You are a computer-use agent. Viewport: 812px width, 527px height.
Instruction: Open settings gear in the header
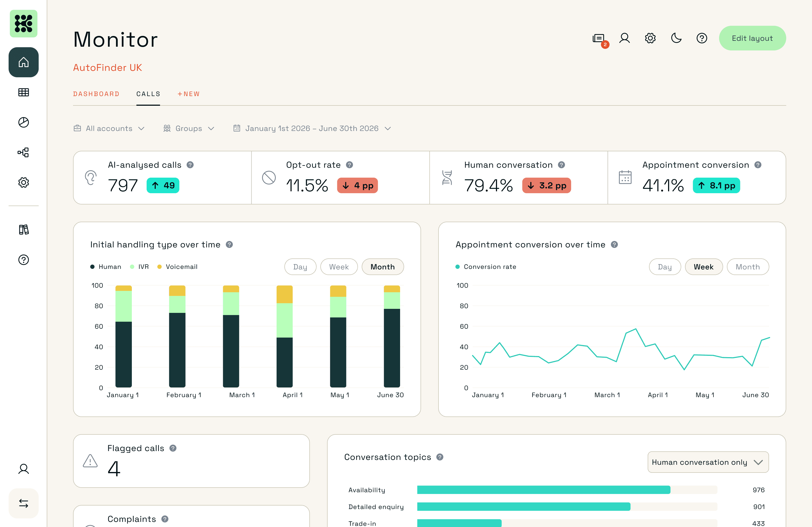(650, 38)
